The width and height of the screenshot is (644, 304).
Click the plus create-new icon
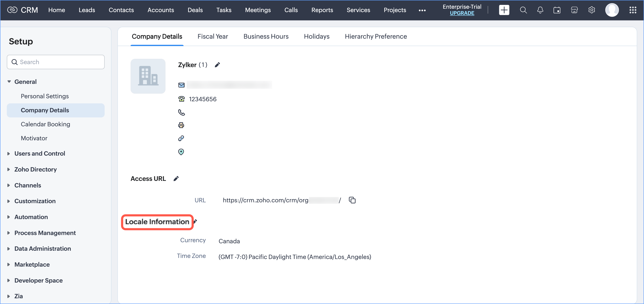point(504,10)
